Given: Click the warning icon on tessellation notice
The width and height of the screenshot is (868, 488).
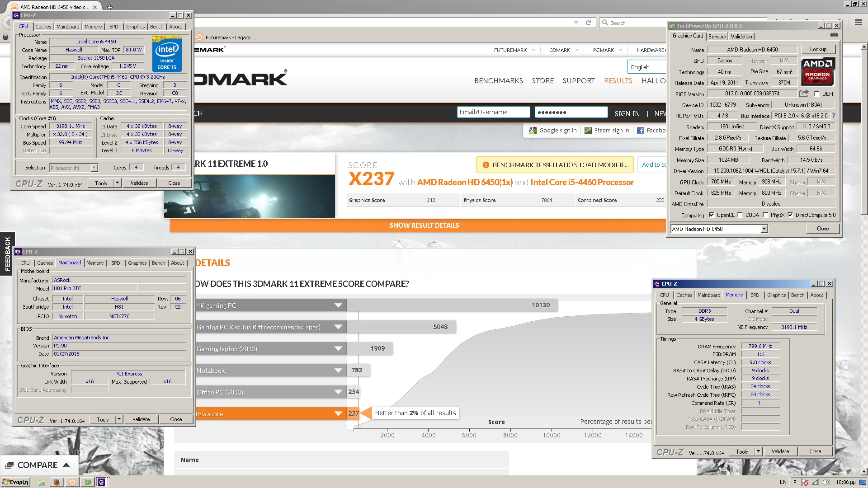Looking at the screenshot, I should (486, 165).
